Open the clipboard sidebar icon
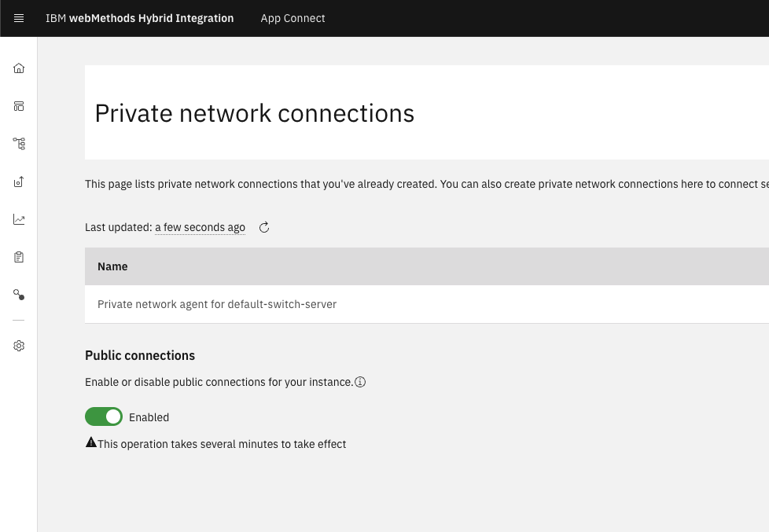The image size is (769, 532). click(19, 257)
